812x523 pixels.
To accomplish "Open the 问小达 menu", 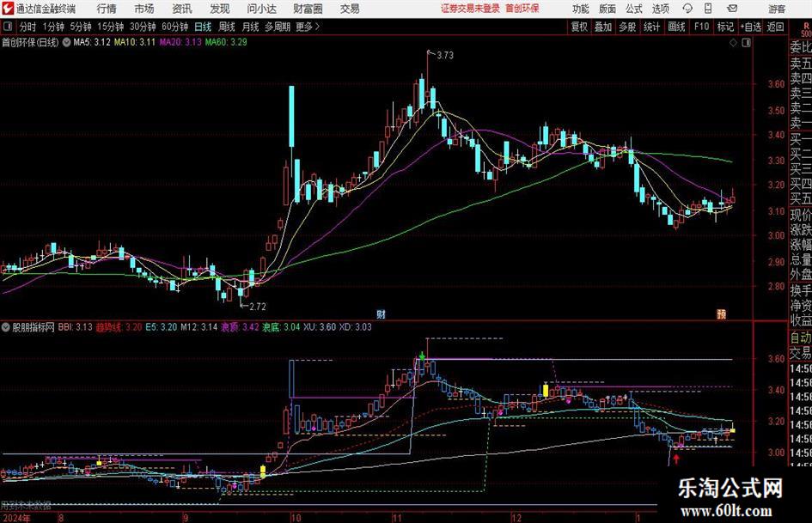I will point(261,9).
